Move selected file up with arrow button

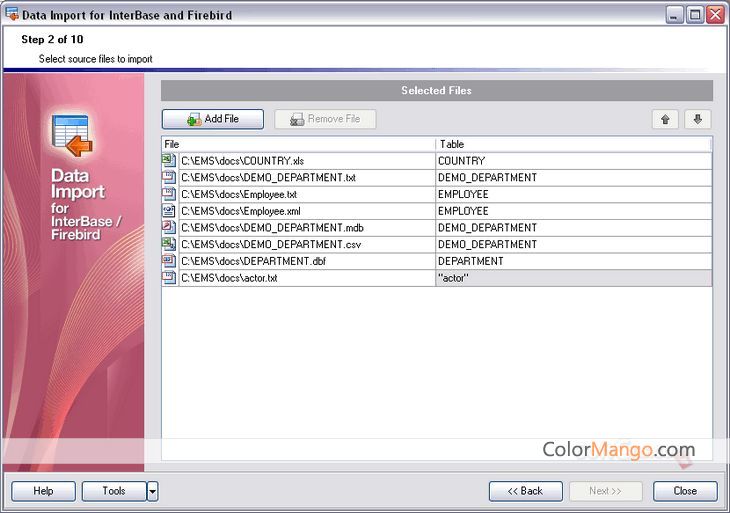coord(665,119)
